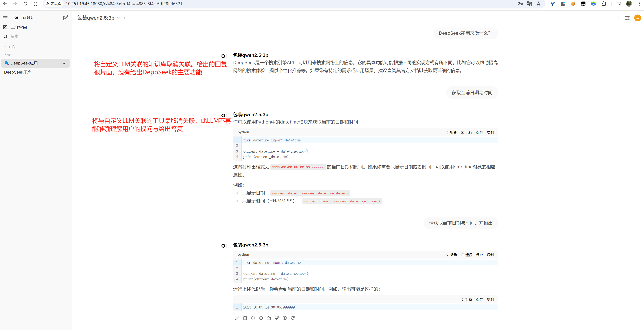
Task: Click the continue response play icon
Action: [285, 318]
